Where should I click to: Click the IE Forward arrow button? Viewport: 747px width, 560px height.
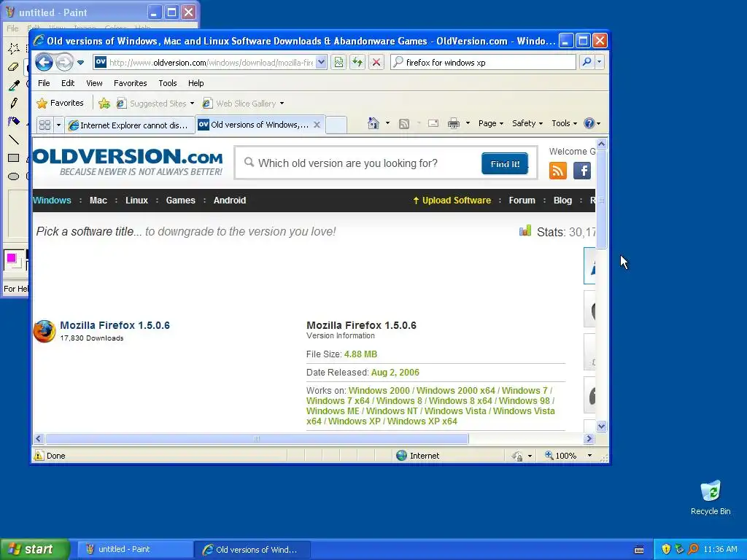[x=64, y=63]
